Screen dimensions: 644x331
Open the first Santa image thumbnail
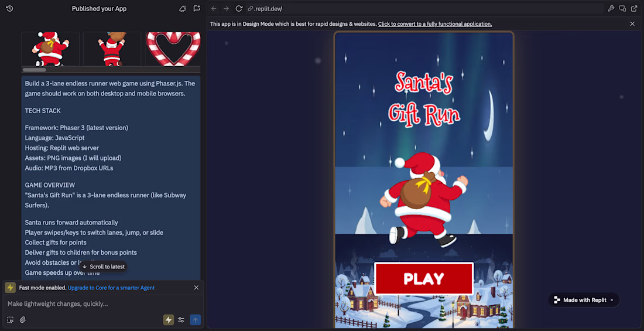tap(50, 49)
